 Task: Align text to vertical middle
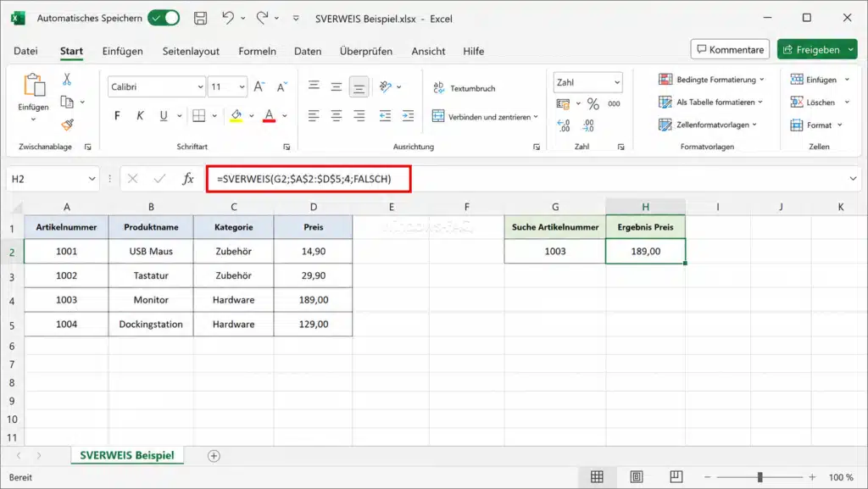pos(336,86)
